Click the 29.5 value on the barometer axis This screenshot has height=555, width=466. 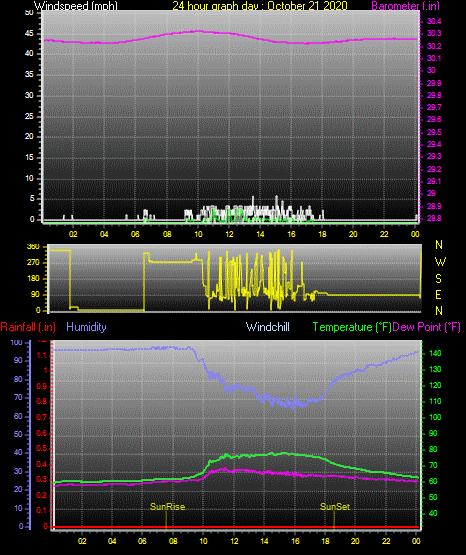coord(434,132)
